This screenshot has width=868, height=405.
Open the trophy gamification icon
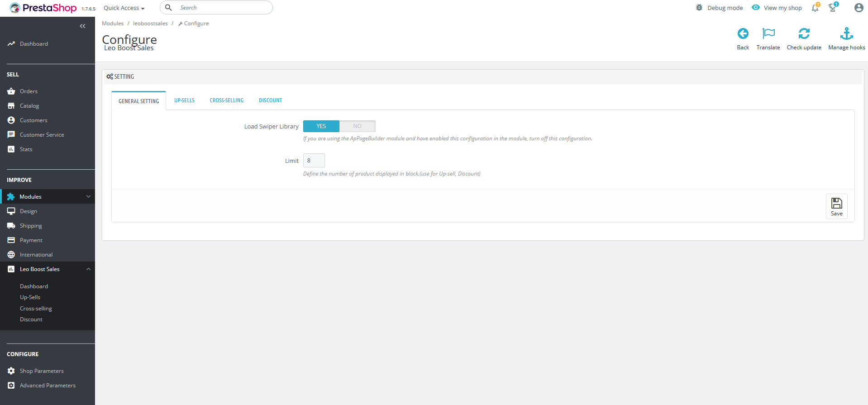[833, 8]
